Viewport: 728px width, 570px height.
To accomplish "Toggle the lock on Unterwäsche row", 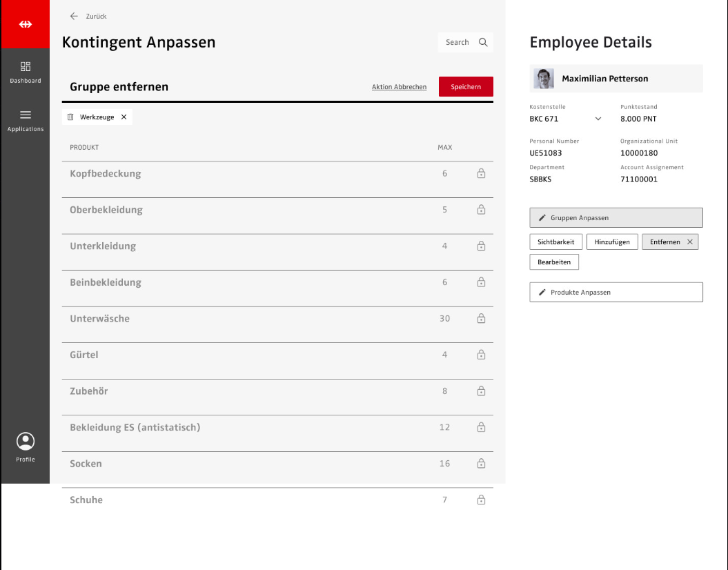I will [481, 319].
